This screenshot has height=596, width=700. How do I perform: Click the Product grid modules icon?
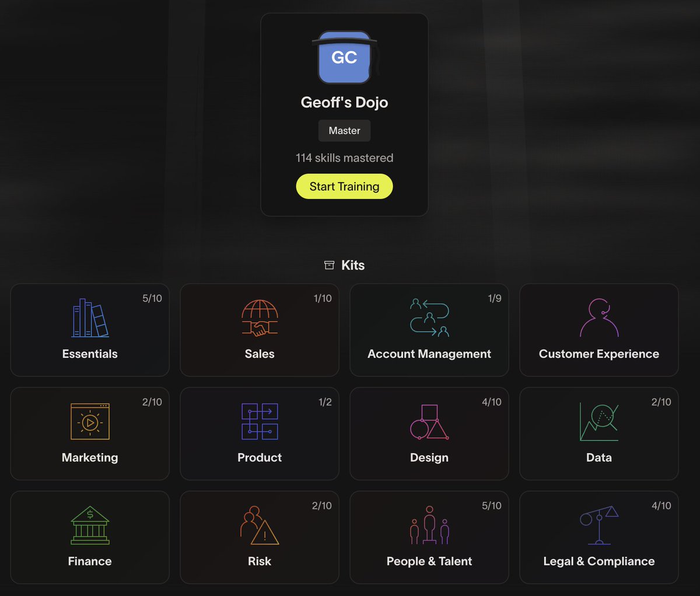260,421
